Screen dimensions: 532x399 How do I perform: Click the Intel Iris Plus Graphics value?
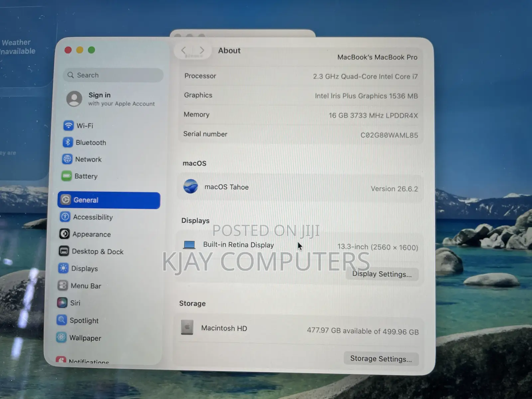tap(366, 96)
